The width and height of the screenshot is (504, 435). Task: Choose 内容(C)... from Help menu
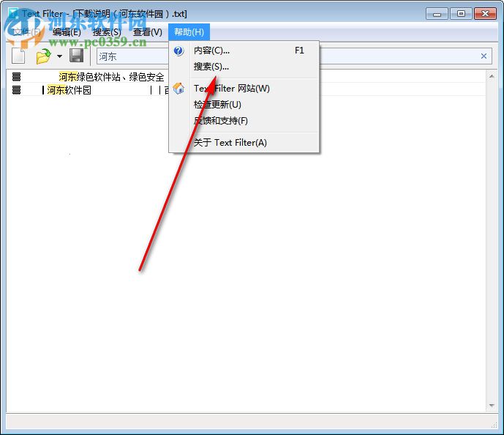[244, 51]
